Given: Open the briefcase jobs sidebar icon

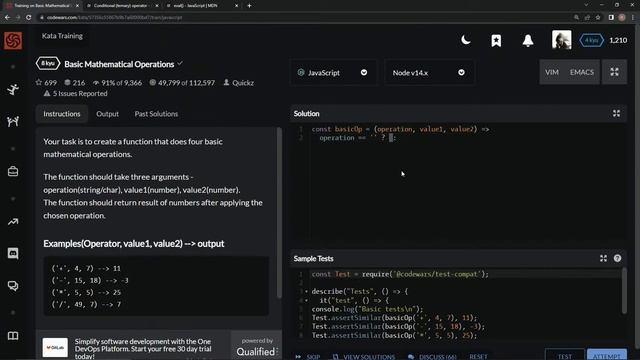Looking at the screenshot, I should 13,171.
